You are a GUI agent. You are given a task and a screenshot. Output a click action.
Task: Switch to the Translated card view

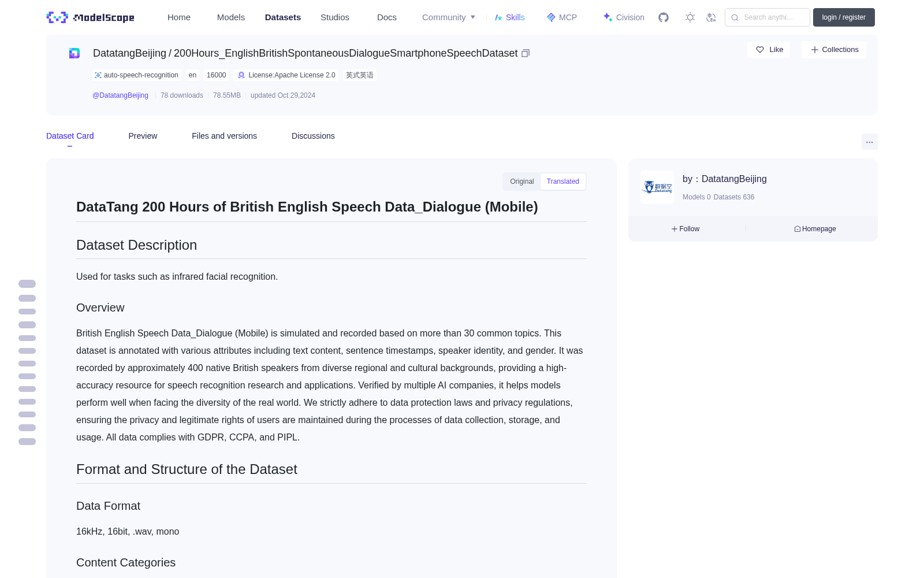pyautogui.click(x=563, y=181)
